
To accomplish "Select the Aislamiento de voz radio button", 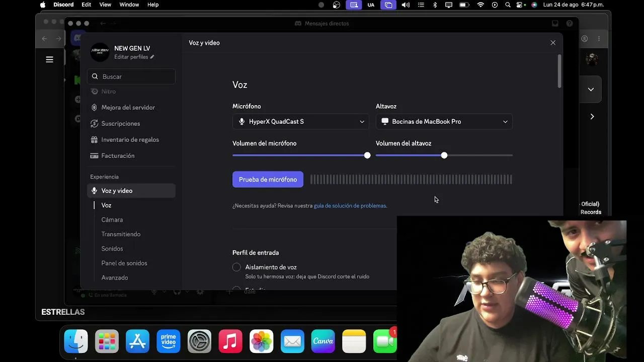I will pyautogui.click(x=236, y=267).
